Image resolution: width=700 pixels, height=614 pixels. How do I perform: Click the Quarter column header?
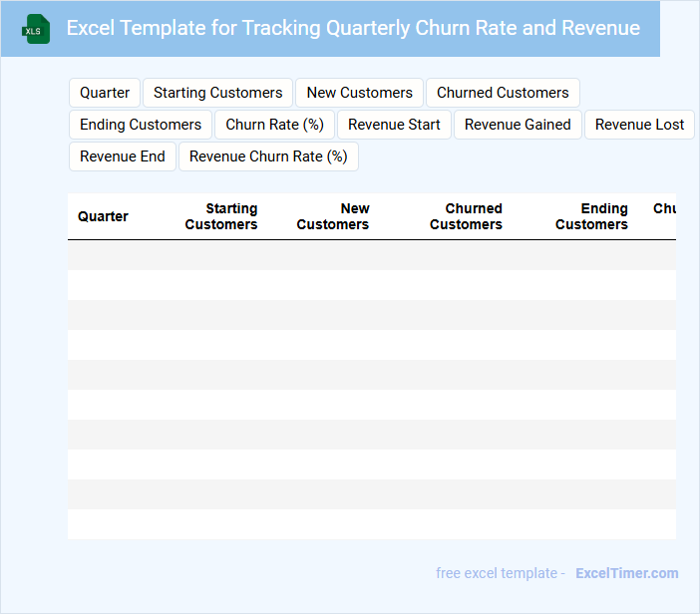click(x=103, y=216)
